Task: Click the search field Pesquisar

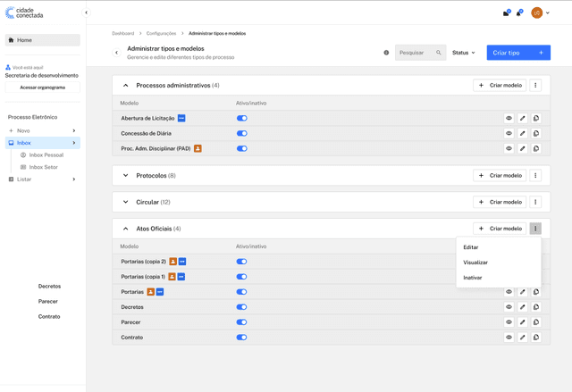Action: 420,53
